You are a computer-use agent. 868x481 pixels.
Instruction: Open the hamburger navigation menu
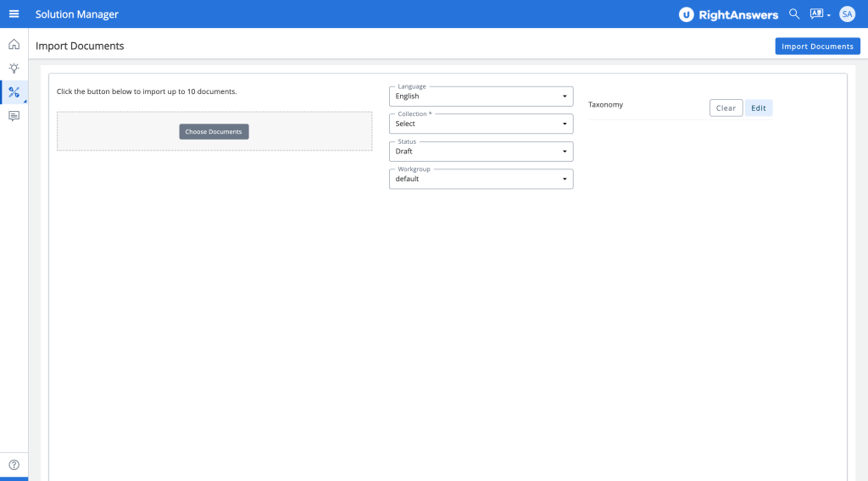[x=14, y=14]
